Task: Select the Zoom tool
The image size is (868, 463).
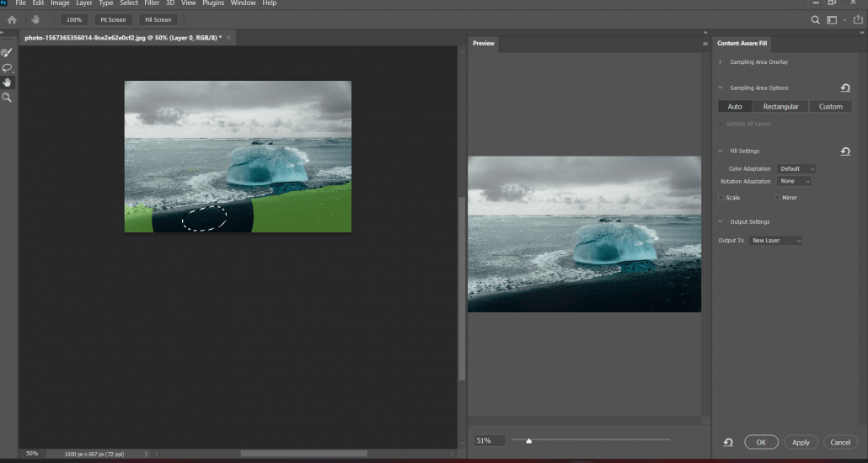Action: 8,97
